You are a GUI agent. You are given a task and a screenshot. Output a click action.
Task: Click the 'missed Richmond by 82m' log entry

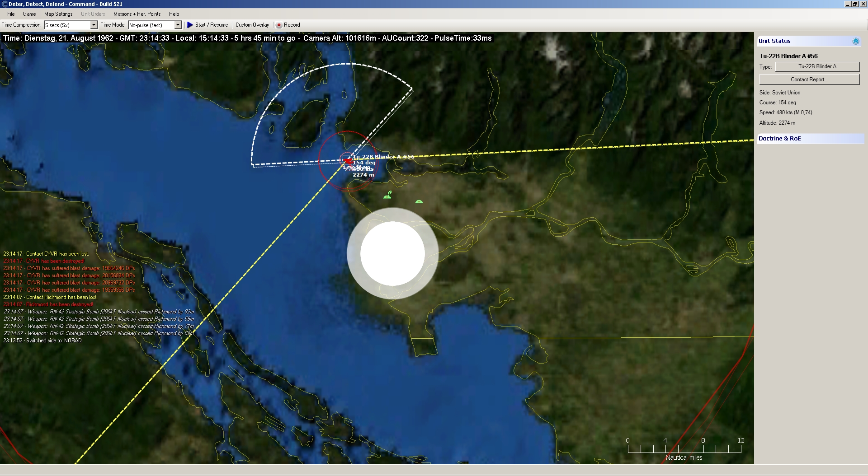click(99, 312)
